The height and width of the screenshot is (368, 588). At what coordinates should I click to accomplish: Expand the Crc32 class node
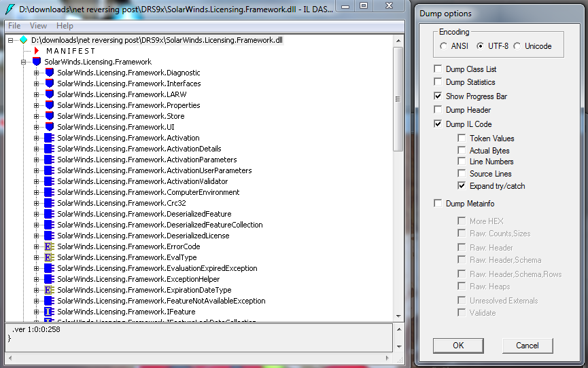[x=37, y=203]
